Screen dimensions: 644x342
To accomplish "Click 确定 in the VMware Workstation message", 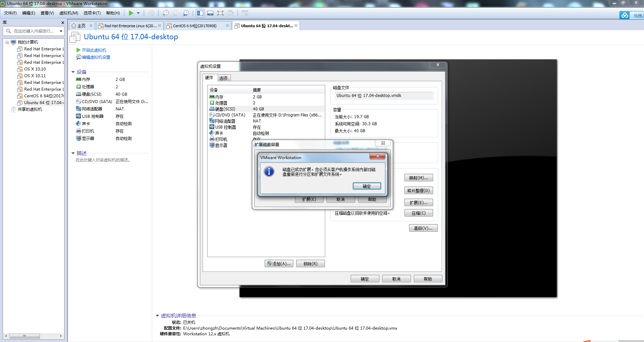I will [367, 186].
